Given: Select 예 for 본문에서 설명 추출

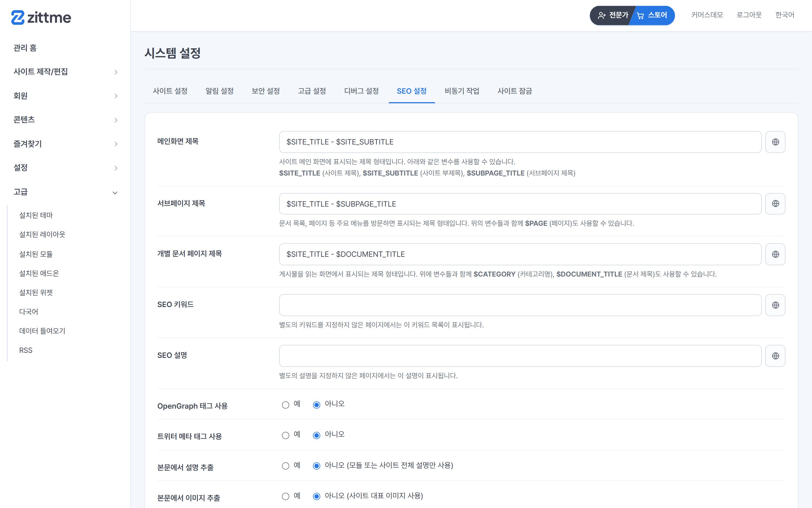Looking at the screenshot, I should pos(286,466).
